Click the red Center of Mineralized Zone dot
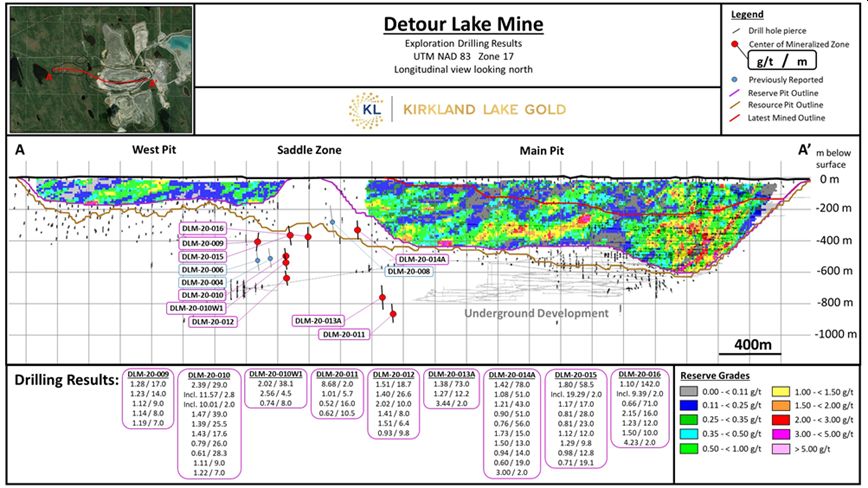 735,44
